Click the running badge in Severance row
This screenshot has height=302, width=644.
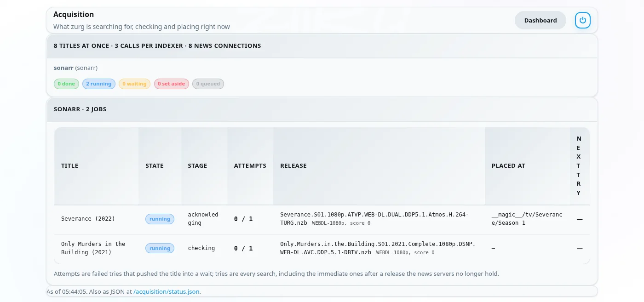[x=160, y=219]
